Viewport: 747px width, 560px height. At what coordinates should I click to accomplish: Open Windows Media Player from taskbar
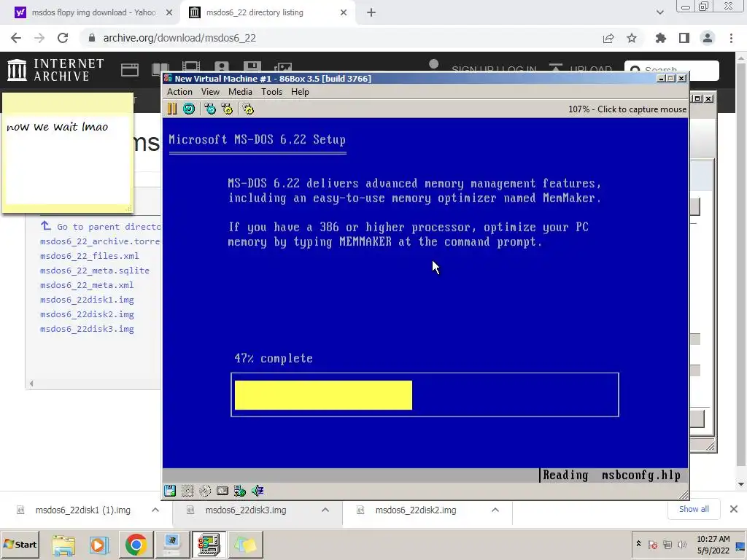tap(99, 545)
